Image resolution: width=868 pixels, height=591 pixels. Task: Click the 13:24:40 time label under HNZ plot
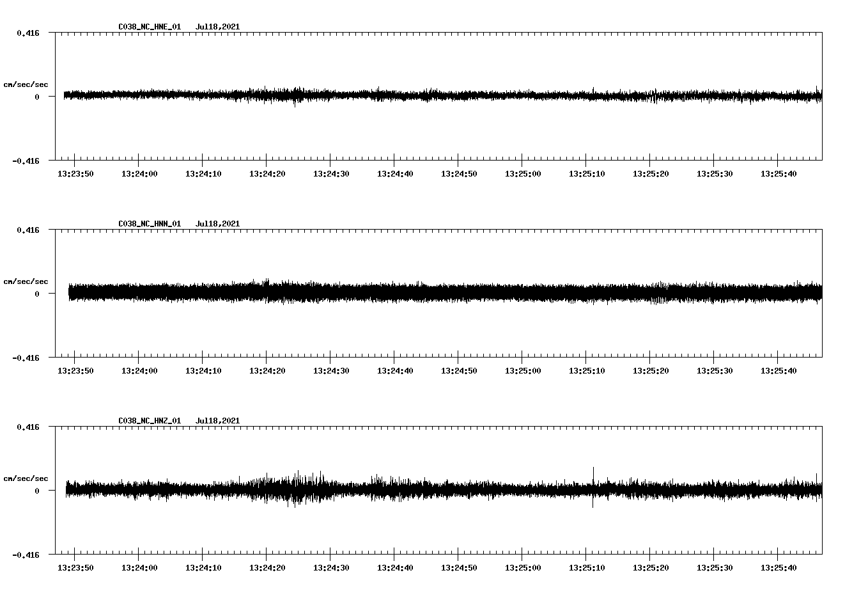[x=395, y=568]
